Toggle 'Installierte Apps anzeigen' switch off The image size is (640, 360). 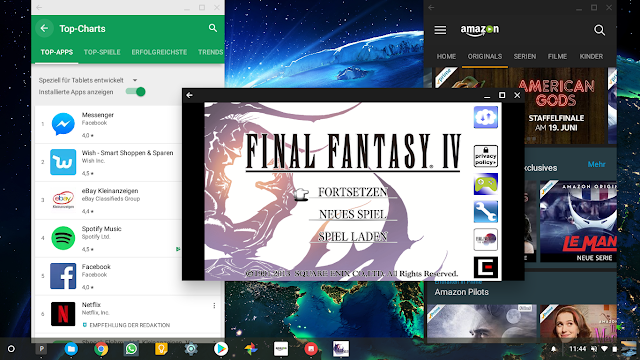[136, 91]
